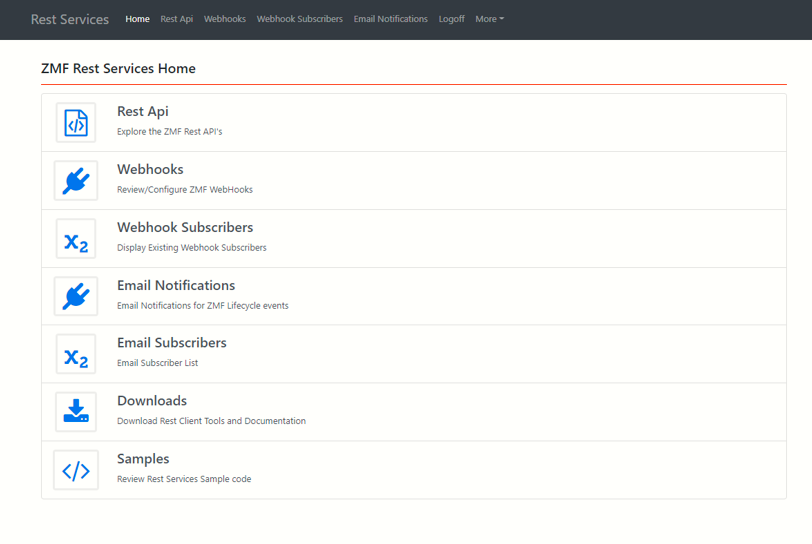Screen dimensions: 812x544
Task: Click the Webhooks plug icon
Action: [76, 181]
